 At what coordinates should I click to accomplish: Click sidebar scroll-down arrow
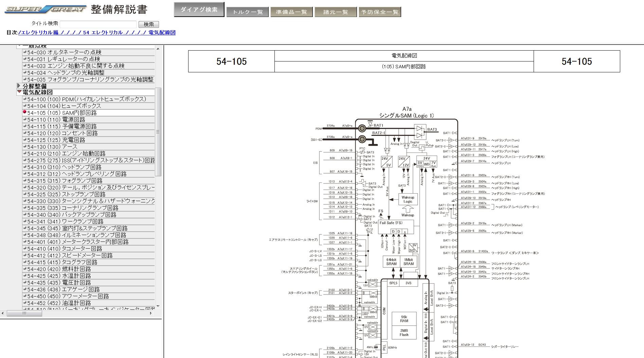tap(158, 306)
